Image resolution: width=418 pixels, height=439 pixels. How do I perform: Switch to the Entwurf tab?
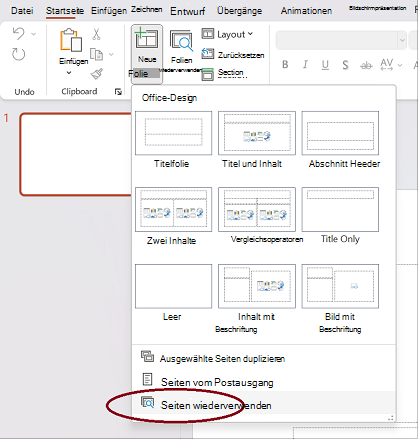[x=188, y=11]
